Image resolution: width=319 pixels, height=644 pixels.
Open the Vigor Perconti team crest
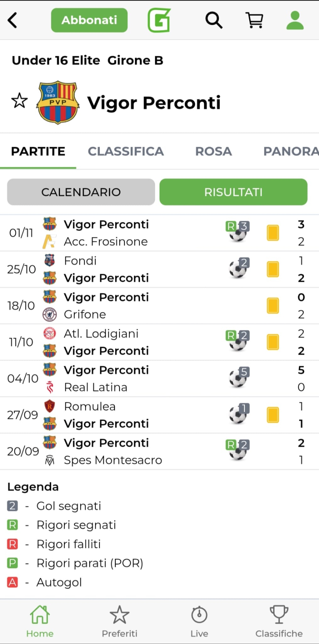[x=58, y=102]
